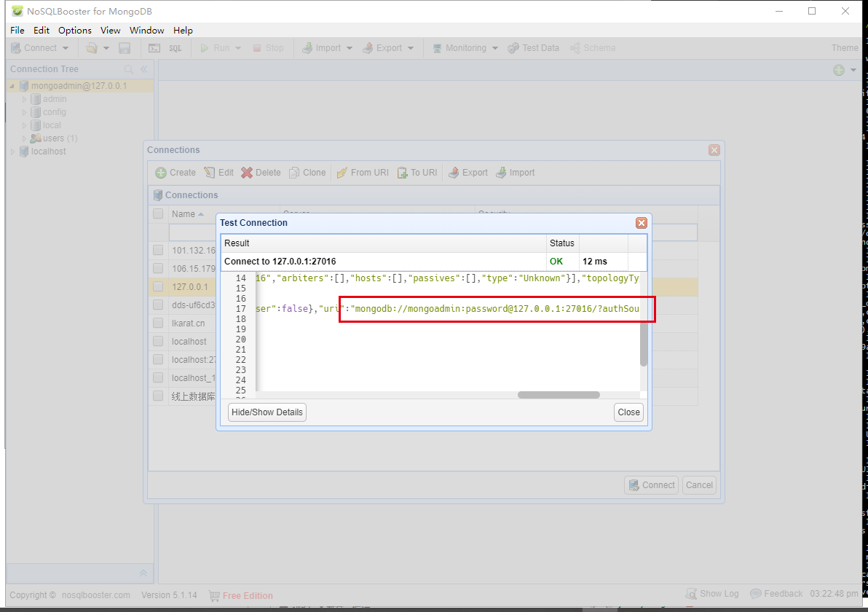
Task: Check the lkarat.cn connection checkbox
Action: 158,323
